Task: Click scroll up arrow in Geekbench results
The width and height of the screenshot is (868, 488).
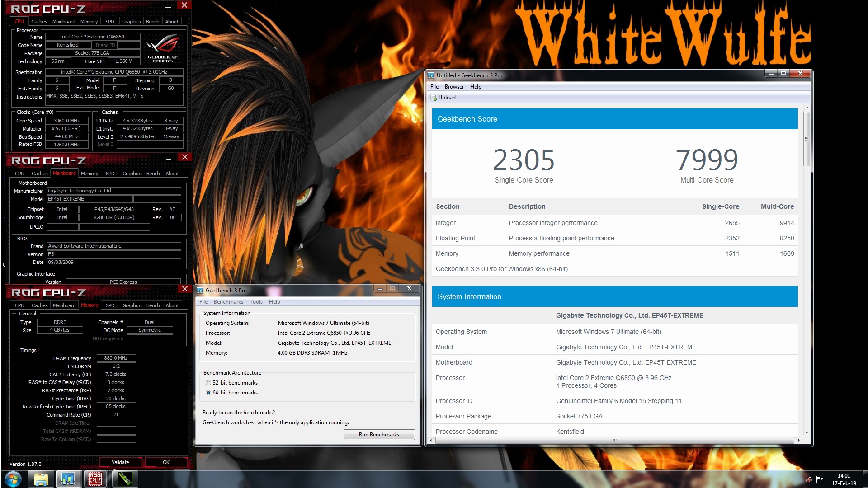Action: click(x=807, y=108)
